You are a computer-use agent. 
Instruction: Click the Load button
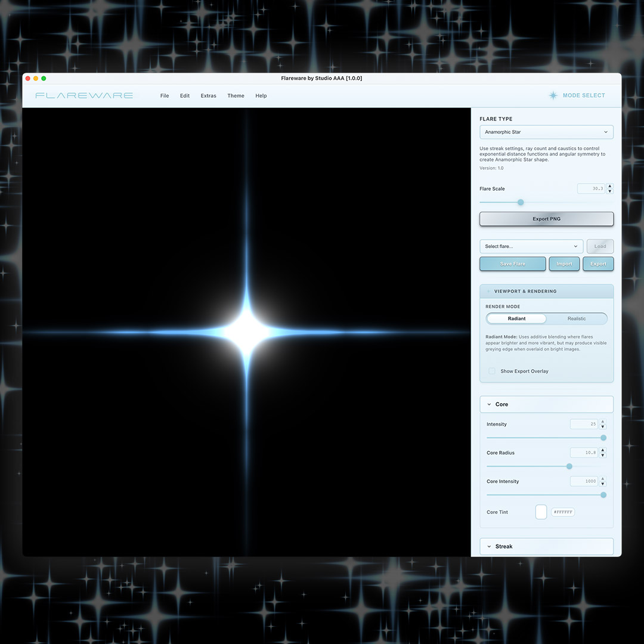(x=600, y=246)
